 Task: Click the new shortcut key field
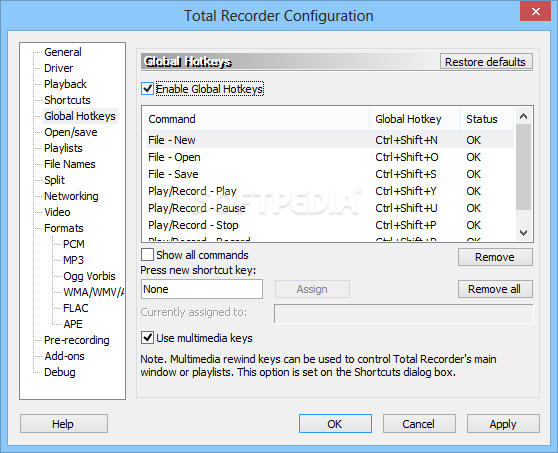[x=202, y=289]
